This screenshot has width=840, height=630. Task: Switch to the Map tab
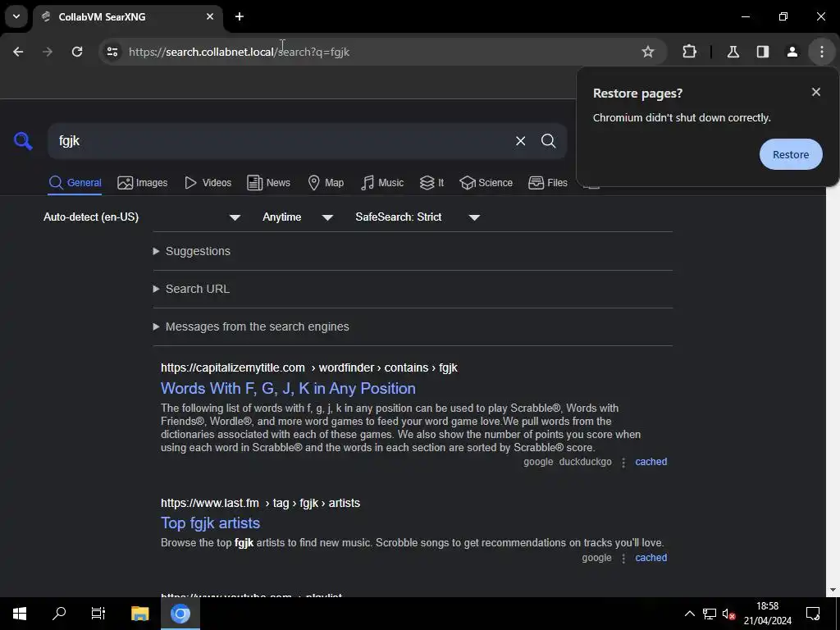coord(326,183)
